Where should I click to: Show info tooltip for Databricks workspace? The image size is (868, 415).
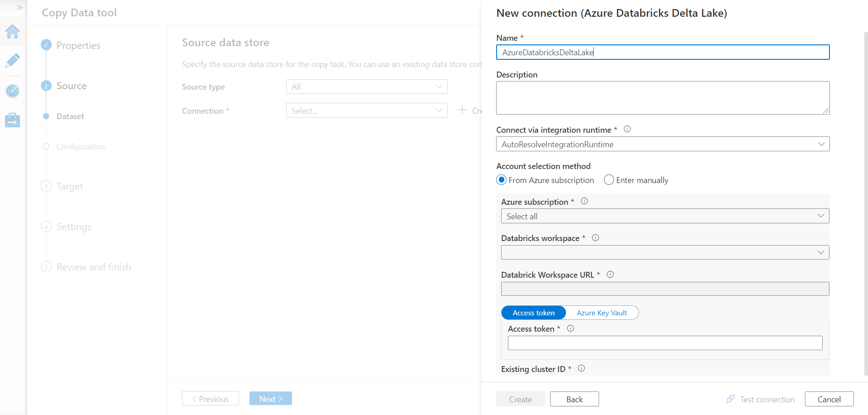(595, 238)
